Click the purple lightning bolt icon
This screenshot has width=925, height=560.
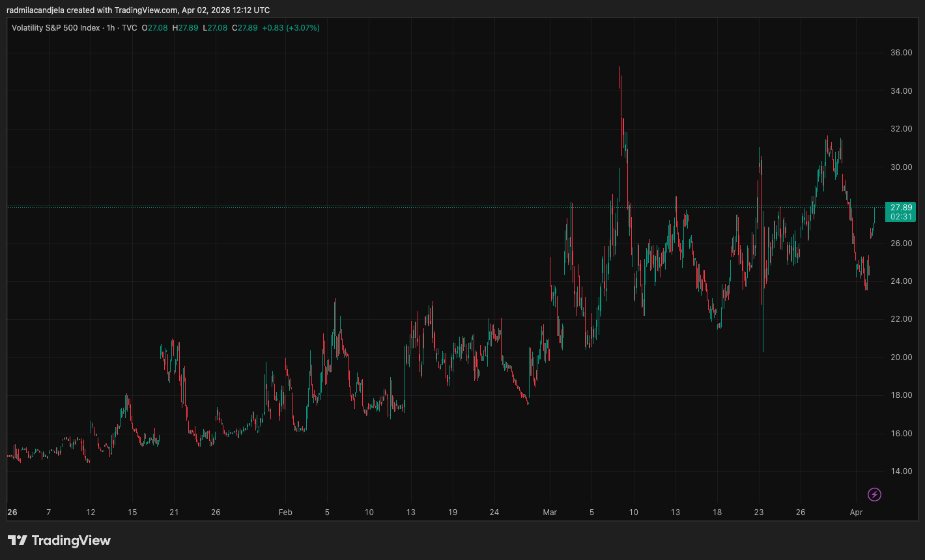pos(873,496)
